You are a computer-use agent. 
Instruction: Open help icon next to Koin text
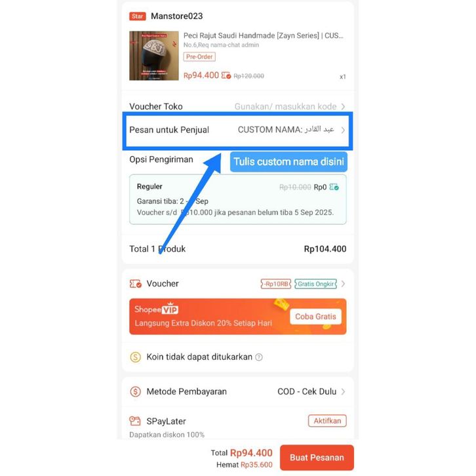(x=259, y=357)
